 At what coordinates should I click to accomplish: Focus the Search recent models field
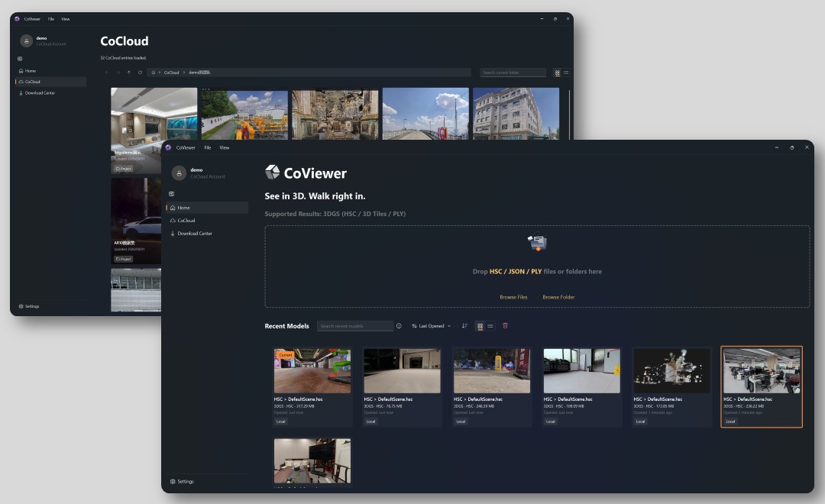click(355, 326)
